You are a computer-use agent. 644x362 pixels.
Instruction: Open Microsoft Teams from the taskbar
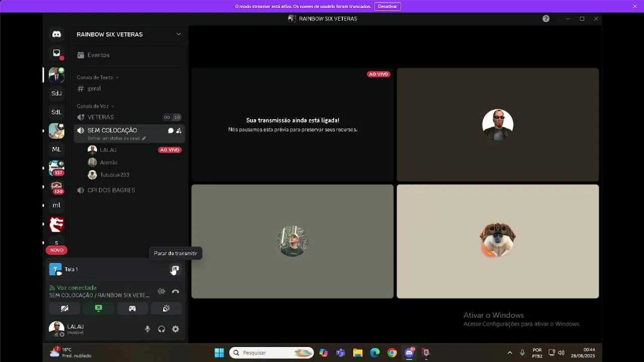[x=341, y=353]
